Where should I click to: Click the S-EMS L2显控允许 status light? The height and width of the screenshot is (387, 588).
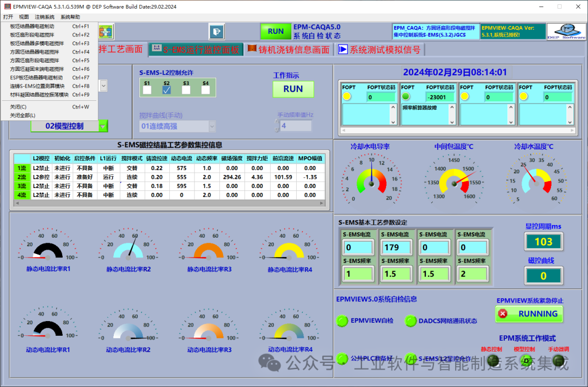pyautogui.click(x=411, y=359)
